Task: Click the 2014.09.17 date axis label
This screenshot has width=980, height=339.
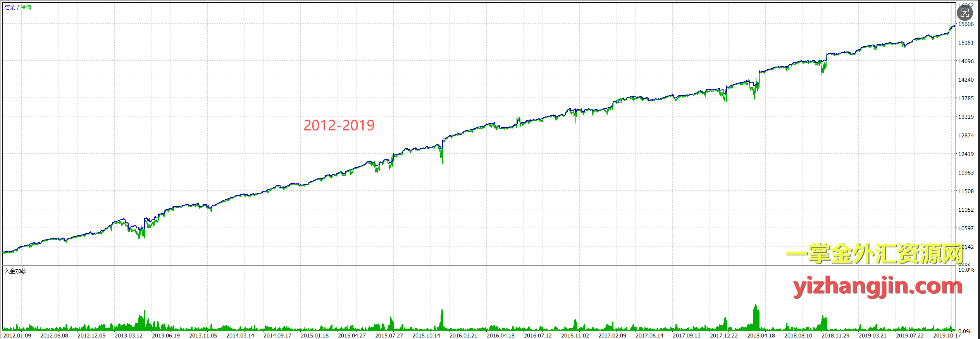Action: pos(277,336)
